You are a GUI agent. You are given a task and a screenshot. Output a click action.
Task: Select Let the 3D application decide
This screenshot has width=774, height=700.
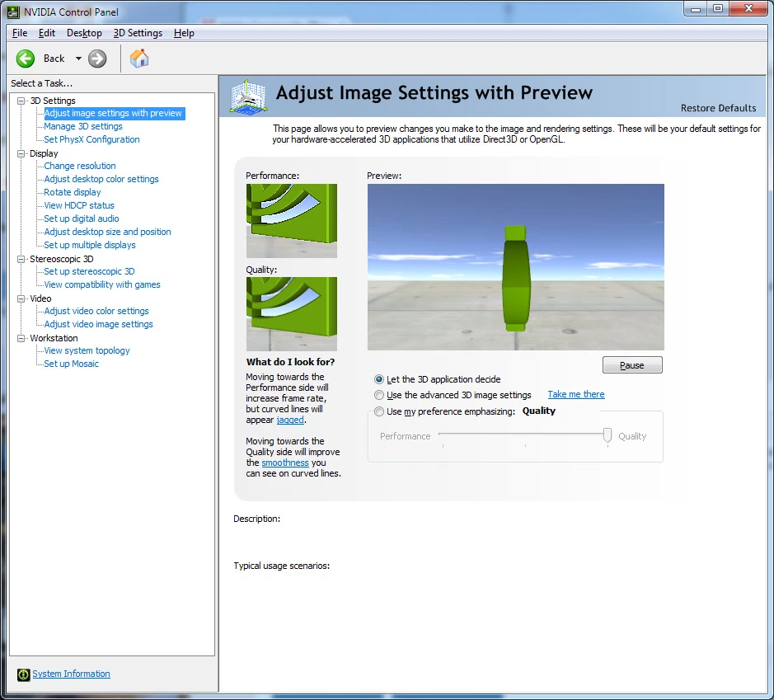pyautogui.click(x=379, y=379)
